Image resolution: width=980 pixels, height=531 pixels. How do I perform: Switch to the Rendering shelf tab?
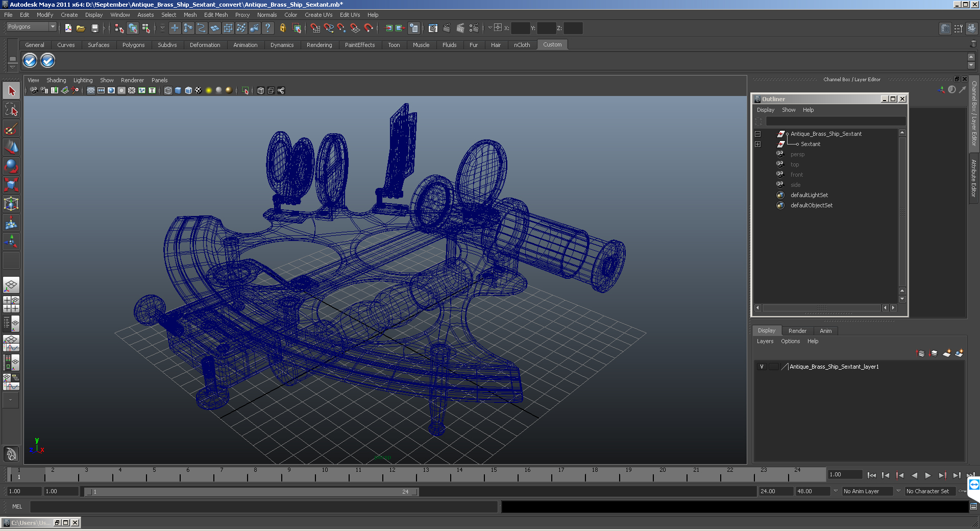[319, 45]
